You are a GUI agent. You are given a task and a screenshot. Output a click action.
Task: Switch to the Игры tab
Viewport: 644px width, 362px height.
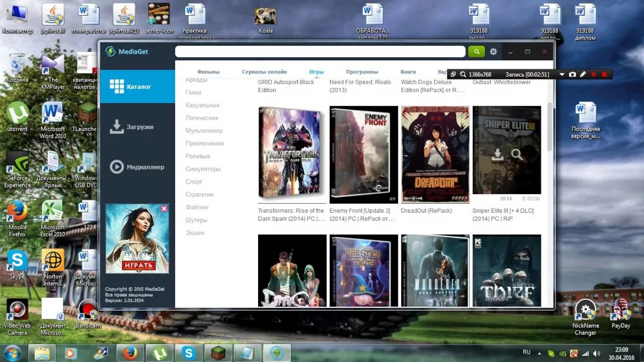[x=316, y=72]
